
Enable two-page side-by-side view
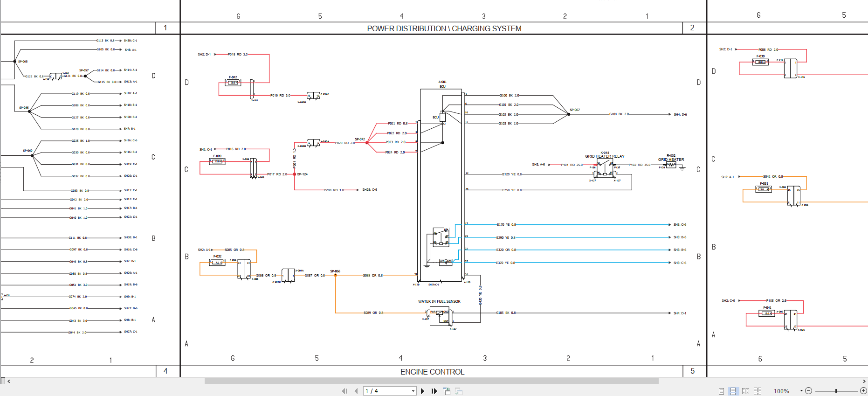coord(745,391)
